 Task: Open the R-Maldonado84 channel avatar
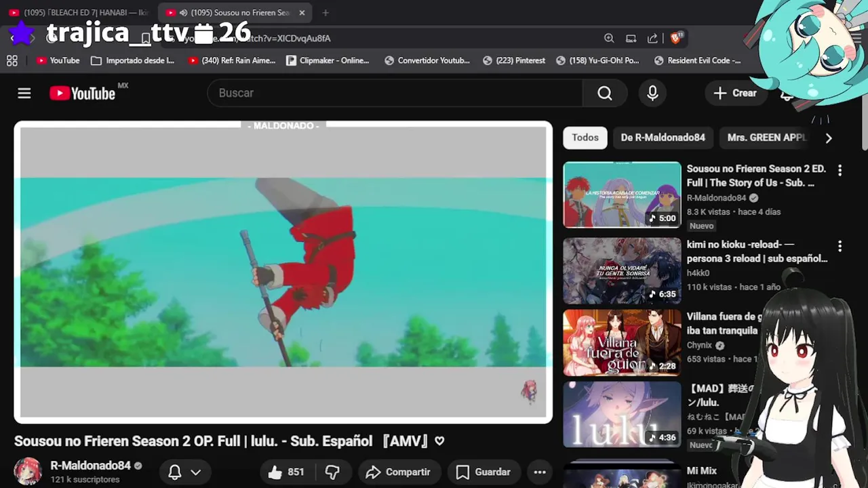coord(28,472)
